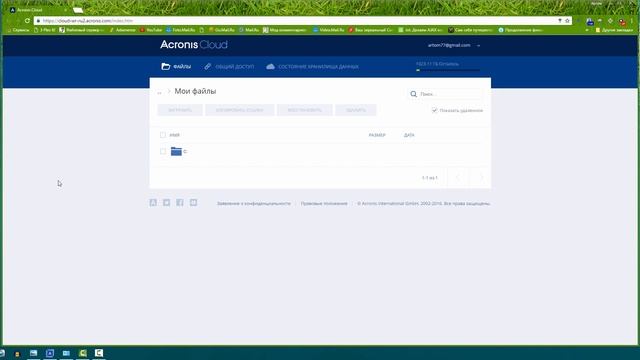Switch to the Общий доступ tab

229,67
